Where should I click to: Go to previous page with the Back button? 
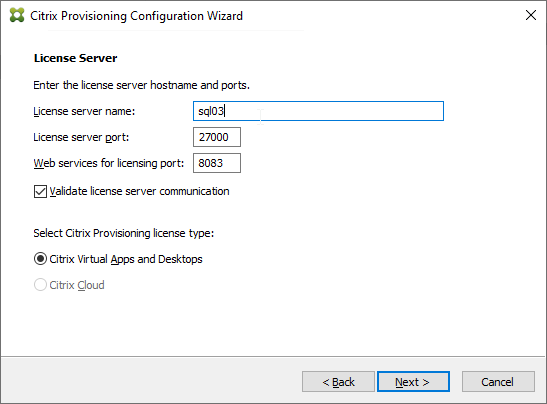[338, 382]
